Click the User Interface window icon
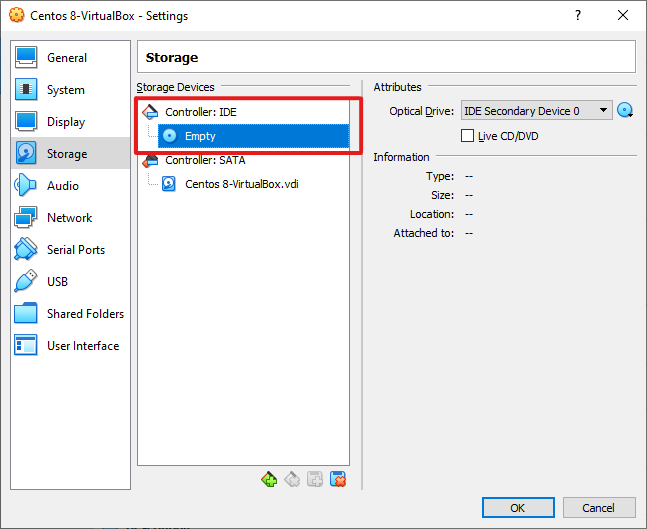This screenshot has height=529, width=647. 26,345
